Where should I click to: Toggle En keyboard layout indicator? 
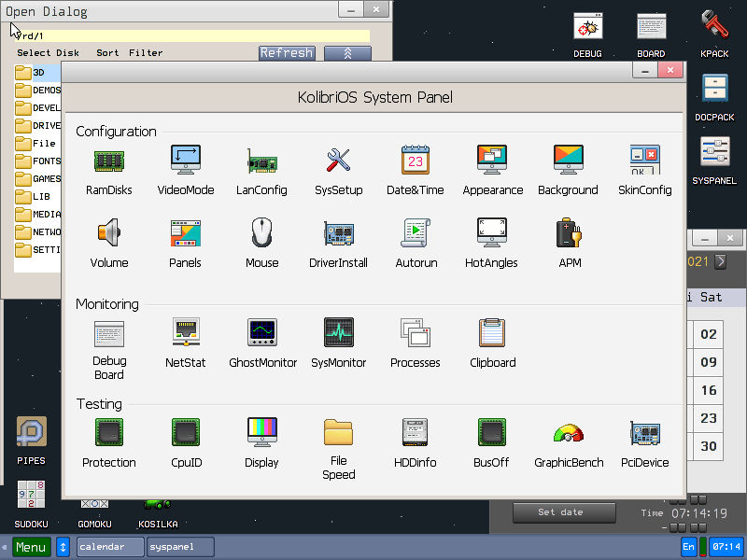(x=688, y=547)
